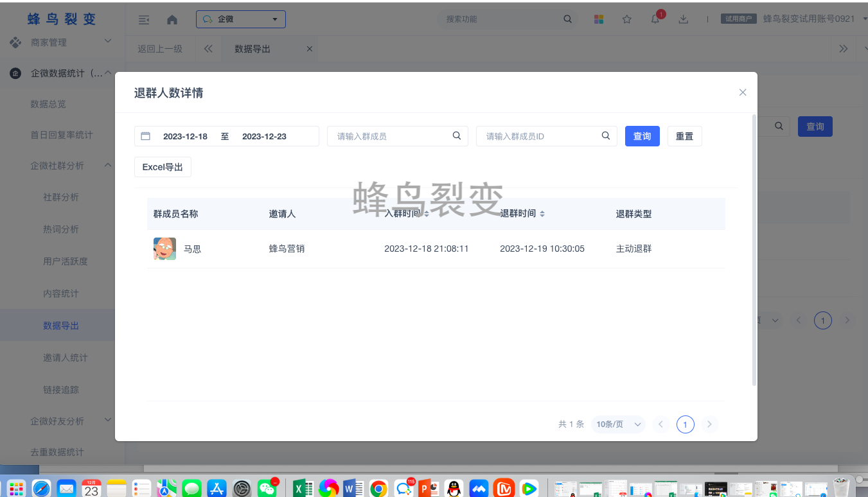Open the colorful app grid icon
Viewport: 868px width, 497px height.
coord(599,19)
